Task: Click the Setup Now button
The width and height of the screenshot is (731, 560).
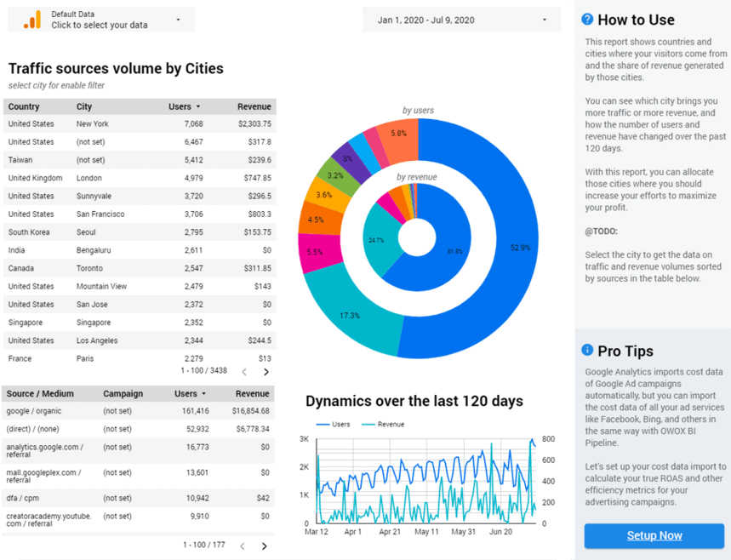Action: tap(654, 535)
